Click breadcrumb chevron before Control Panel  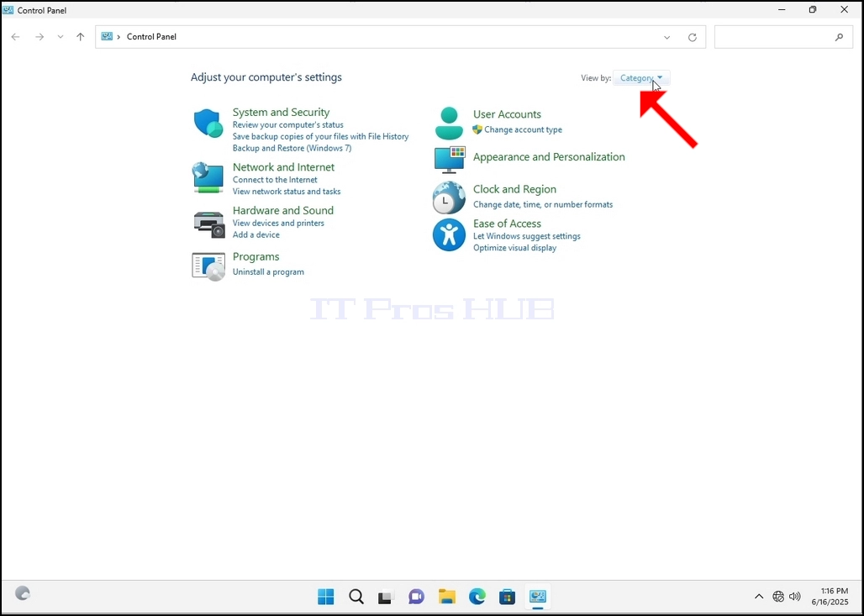point(119,37)
